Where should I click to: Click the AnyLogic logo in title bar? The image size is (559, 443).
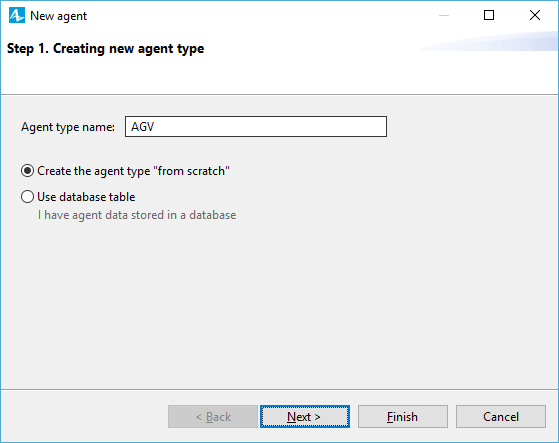[x=17, y=15]
